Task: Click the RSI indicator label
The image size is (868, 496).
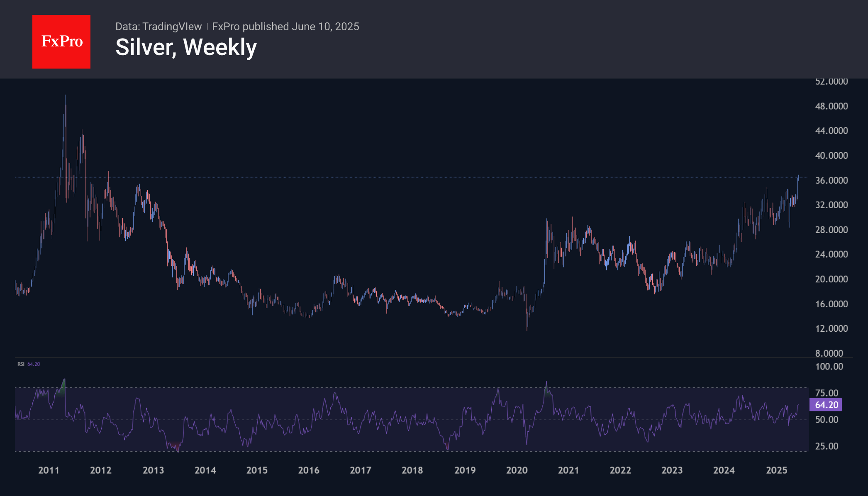Action: click(x=21, y=364)
